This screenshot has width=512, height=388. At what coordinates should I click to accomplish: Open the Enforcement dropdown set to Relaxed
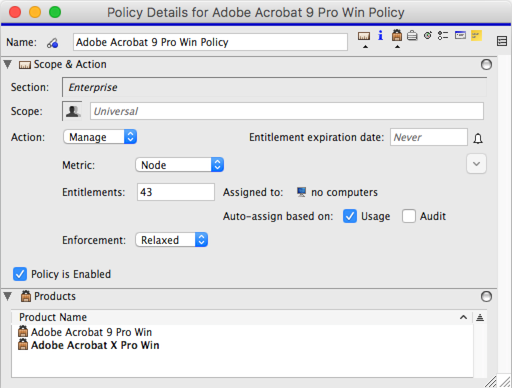coord(171,240)
